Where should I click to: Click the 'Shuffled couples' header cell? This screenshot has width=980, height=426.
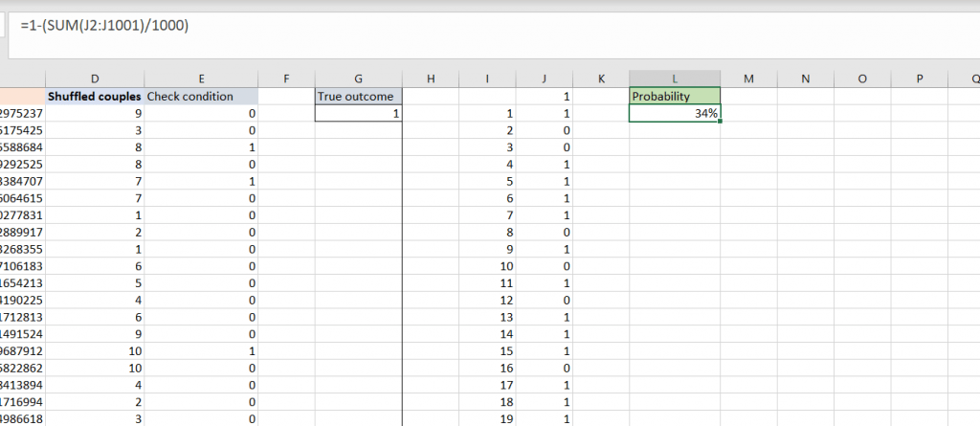tap(95, 96)
